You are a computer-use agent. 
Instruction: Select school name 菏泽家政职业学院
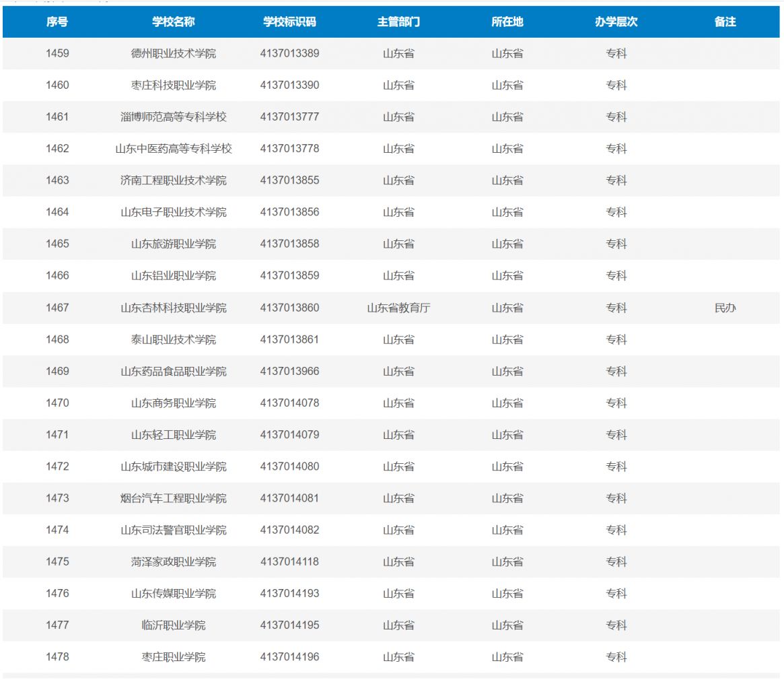click(173, 561)
